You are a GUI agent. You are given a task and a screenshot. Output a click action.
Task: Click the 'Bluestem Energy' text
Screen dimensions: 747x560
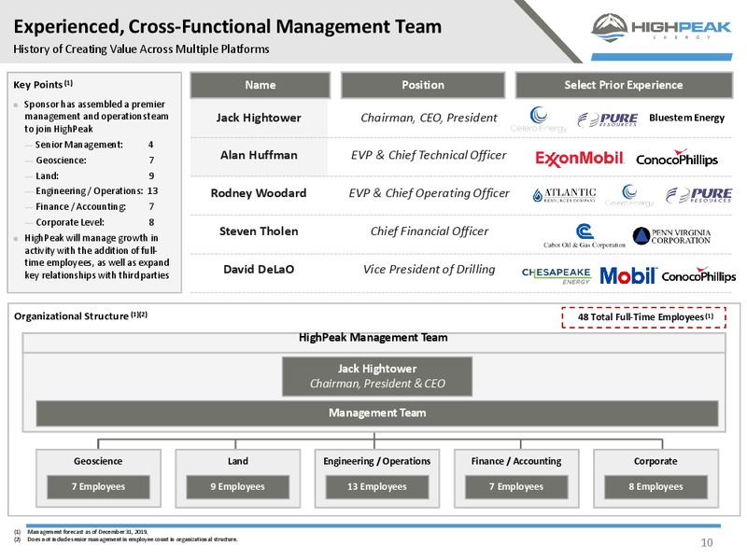(686, 119)
